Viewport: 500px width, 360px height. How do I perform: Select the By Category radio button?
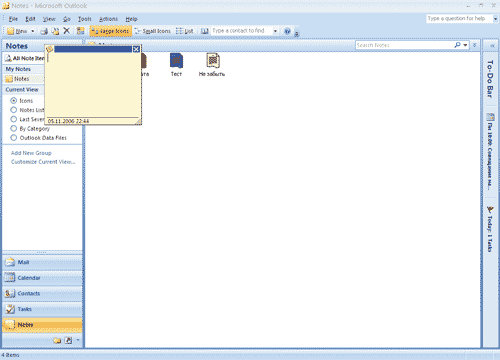pos(14,128)
